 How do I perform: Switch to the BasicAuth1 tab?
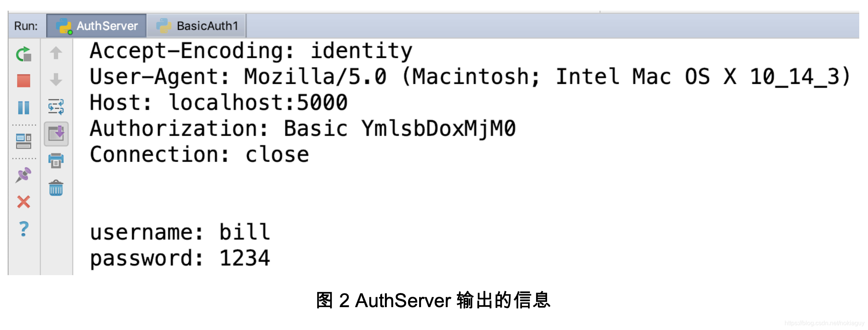[x=207, y=26]
